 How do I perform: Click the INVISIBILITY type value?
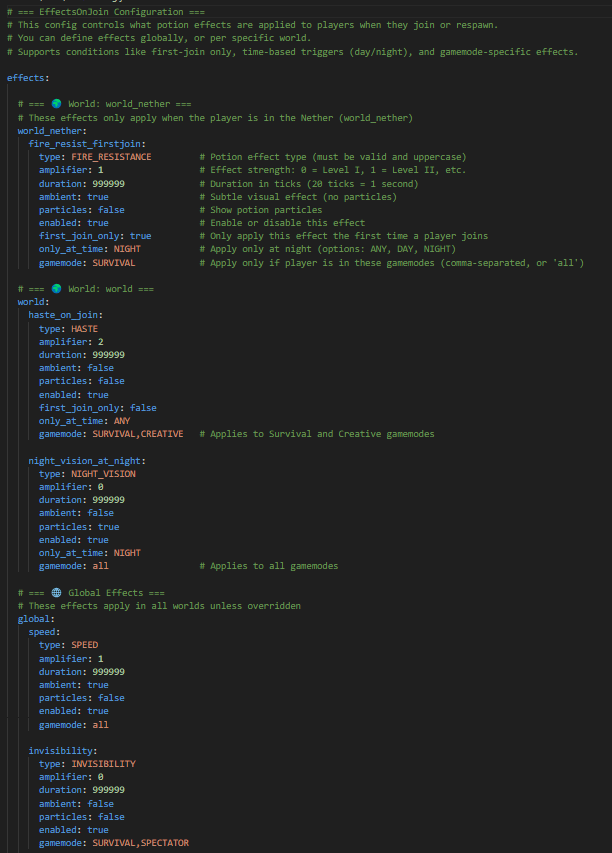coord(103,764)
